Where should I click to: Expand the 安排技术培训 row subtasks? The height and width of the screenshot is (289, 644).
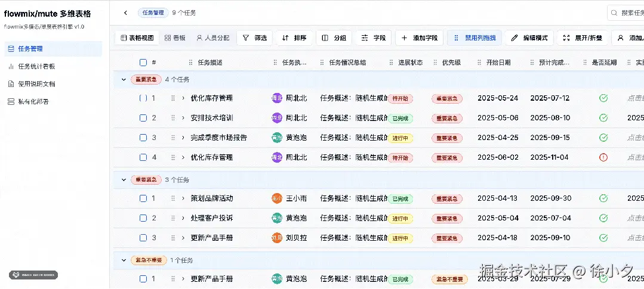tap(183, 118)
